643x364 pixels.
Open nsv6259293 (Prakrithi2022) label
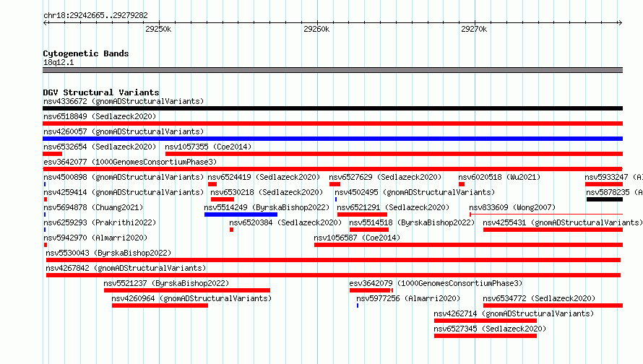pos(100,222)
